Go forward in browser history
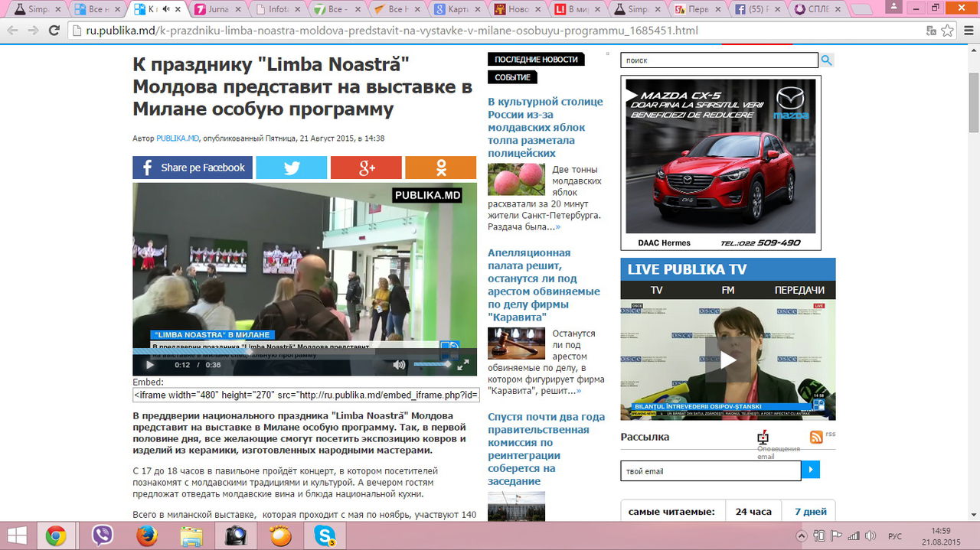Image resolution: width=980 pixels, height=550 pixels. click(x=33, y=31)
